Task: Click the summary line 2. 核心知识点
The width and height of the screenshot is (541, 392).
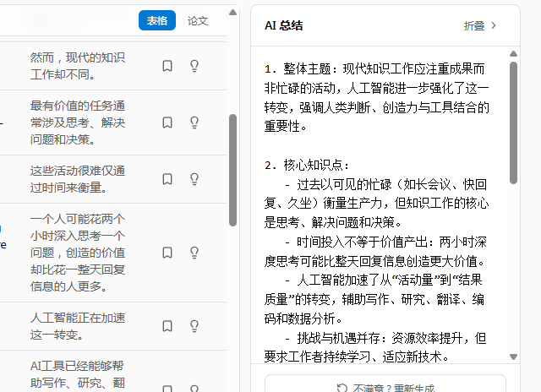Action: pos(307,165)
